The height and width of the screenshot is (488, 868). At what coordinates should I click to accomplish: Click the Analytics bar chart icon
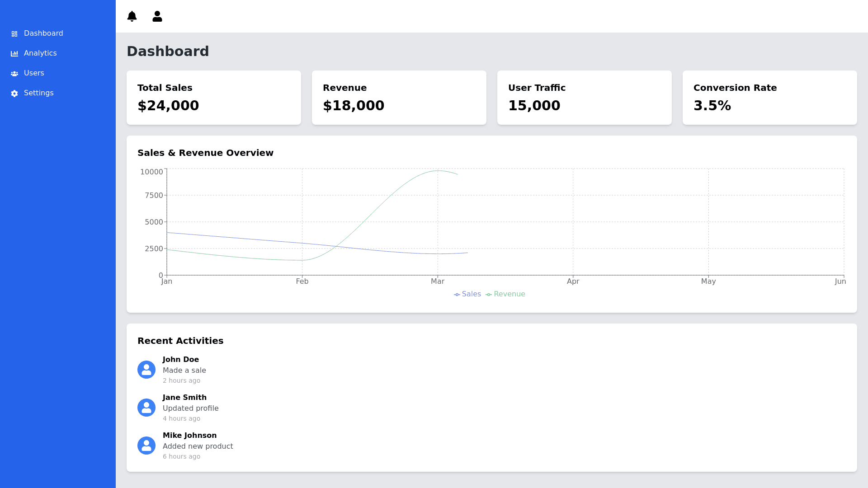(x=14, y=54)
